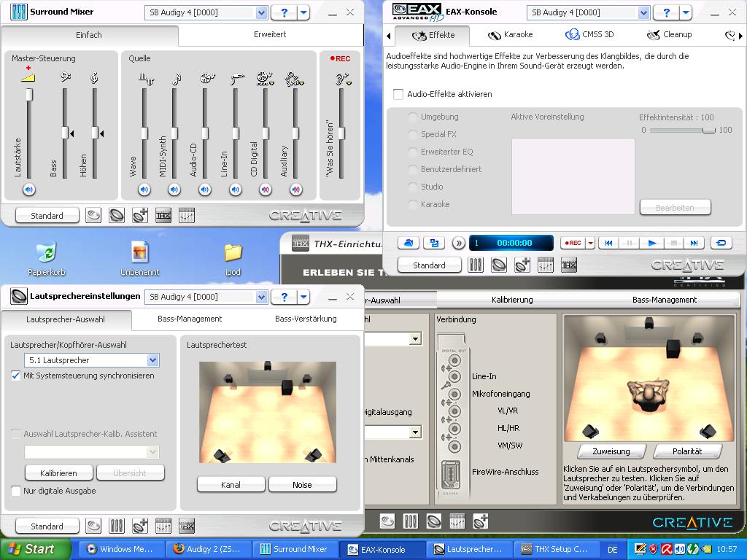747x560 pixels.
Task: Unmute the CD Digital source
Action: click(x=266, y=190)
